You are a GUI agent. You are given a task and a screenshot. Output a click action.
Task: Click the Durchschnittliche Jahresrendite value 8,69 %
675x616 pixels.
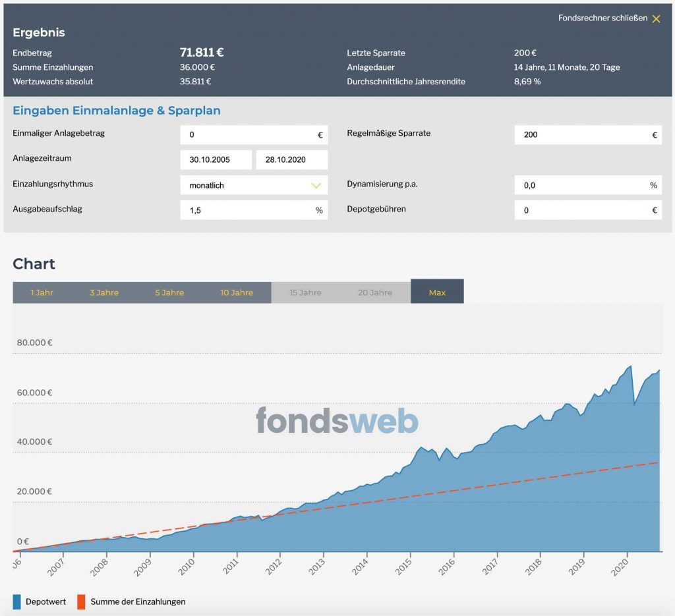[x=527, y=81]
